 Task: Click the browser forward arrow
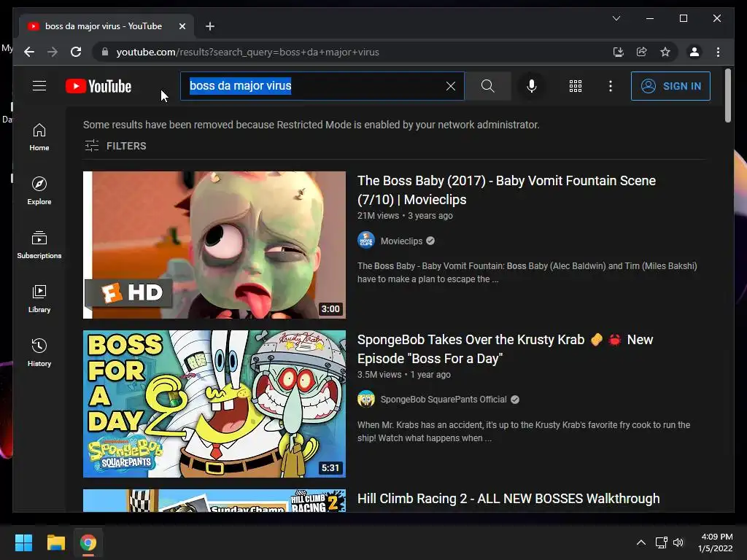pyautogui.click(x=53, y=52)
